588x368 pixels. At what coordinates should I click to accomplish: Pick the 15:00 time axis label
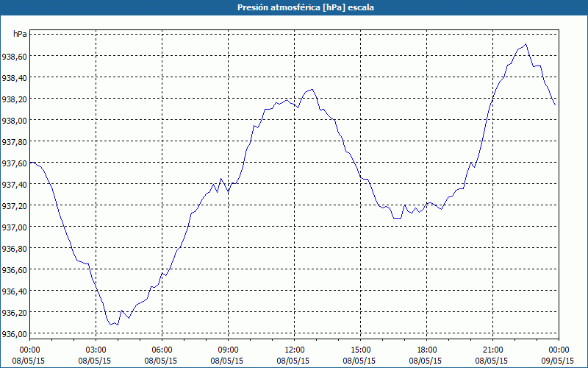click(360, 350)
